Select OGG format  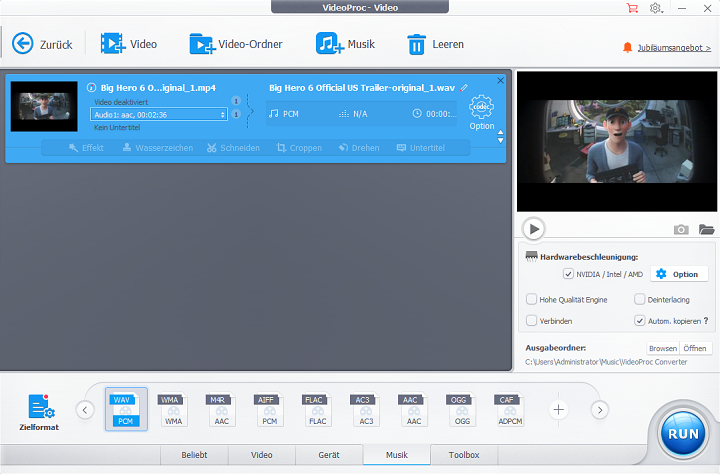point(462,409)
